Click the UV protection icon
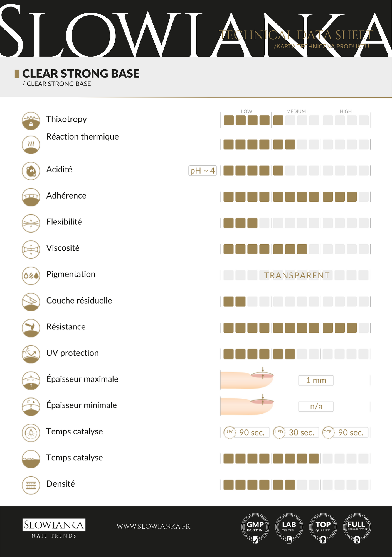392x557 pixels. tap(31, 354)
